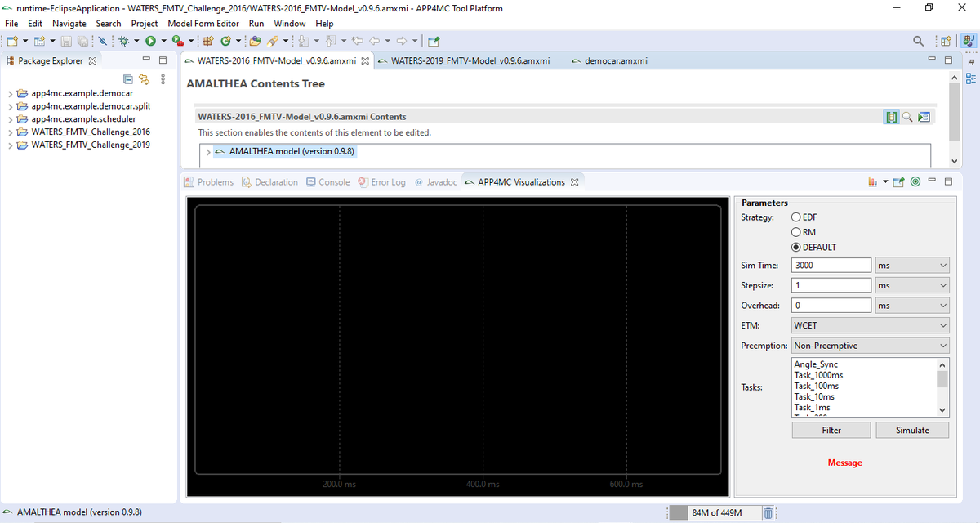980x523 pixels.
Task: Click the bar chart visualization icon
Action: 872,181
